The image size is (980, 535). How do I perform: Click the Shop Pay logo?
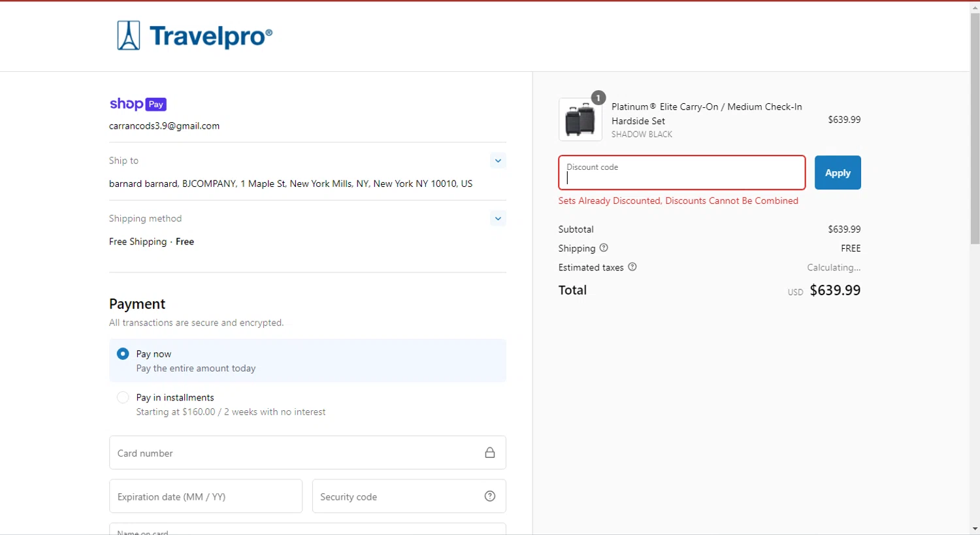(138, 104)
